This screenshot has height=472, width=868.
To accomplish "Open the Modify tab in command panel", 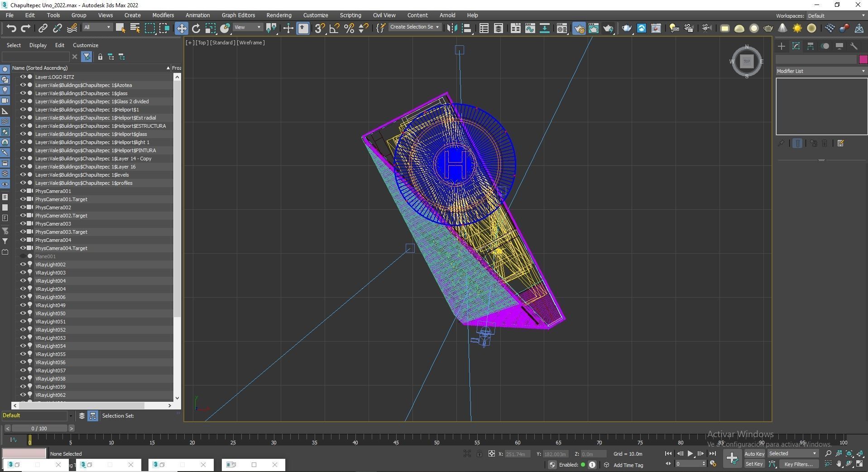I will (x=796, y=46).
